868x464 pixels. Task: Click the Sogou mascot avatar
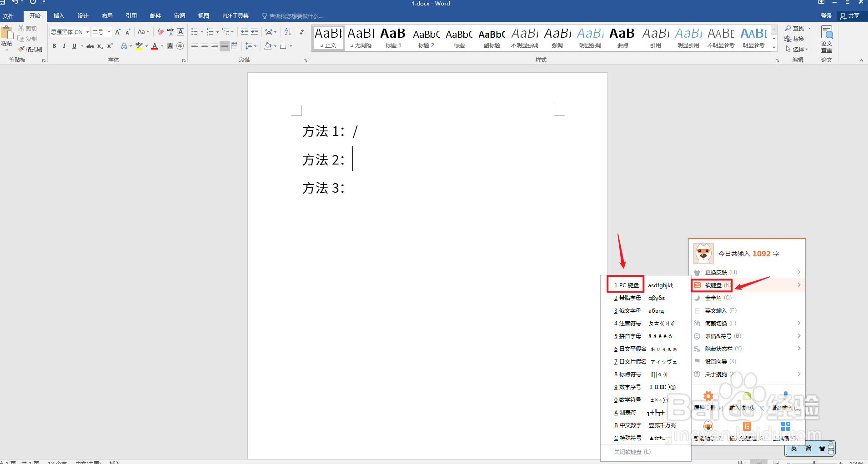pos(703,254)
